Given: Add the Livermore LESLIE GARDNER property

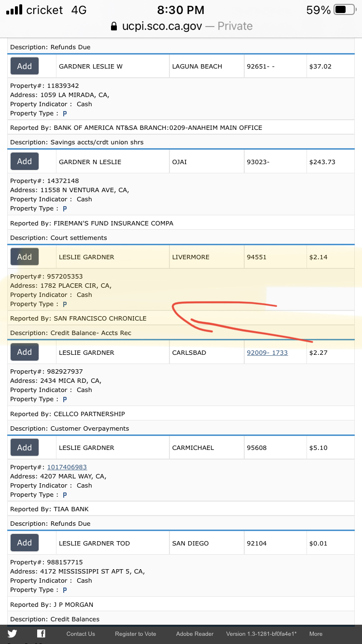Looking at the screenshot, I should coord(25,257).
